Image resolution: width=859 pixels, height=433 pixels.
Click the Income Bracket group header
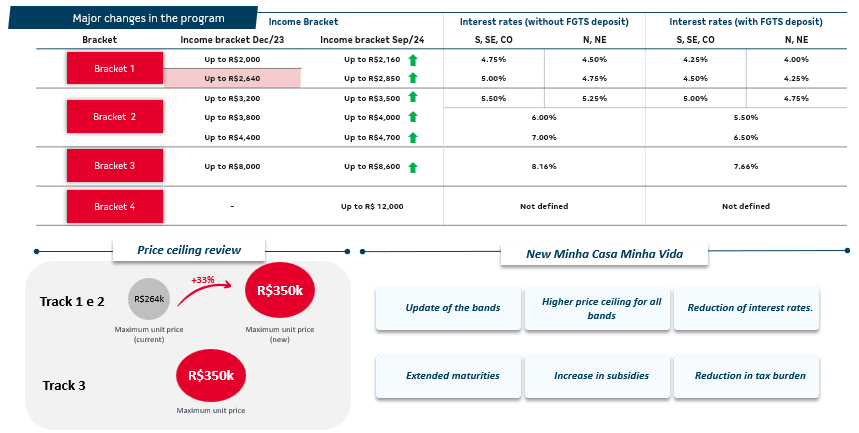(x=303, y=22)
